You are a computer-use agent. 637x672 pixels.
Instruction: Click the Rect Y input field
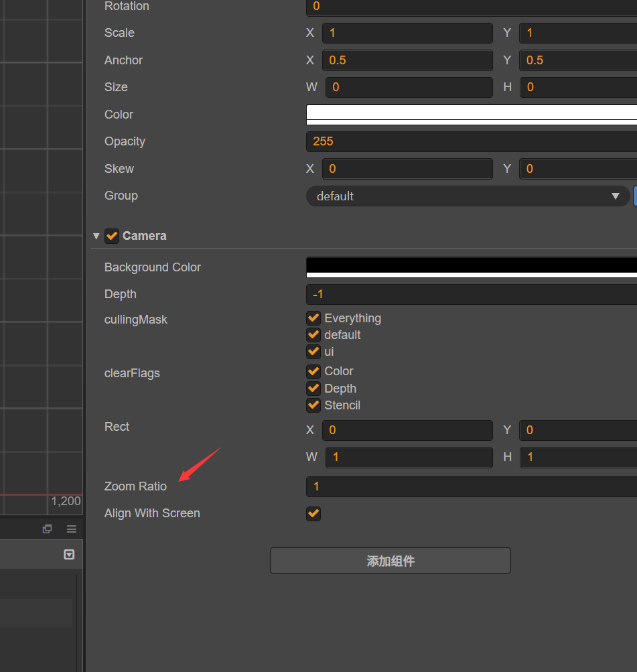coord(578,430)
